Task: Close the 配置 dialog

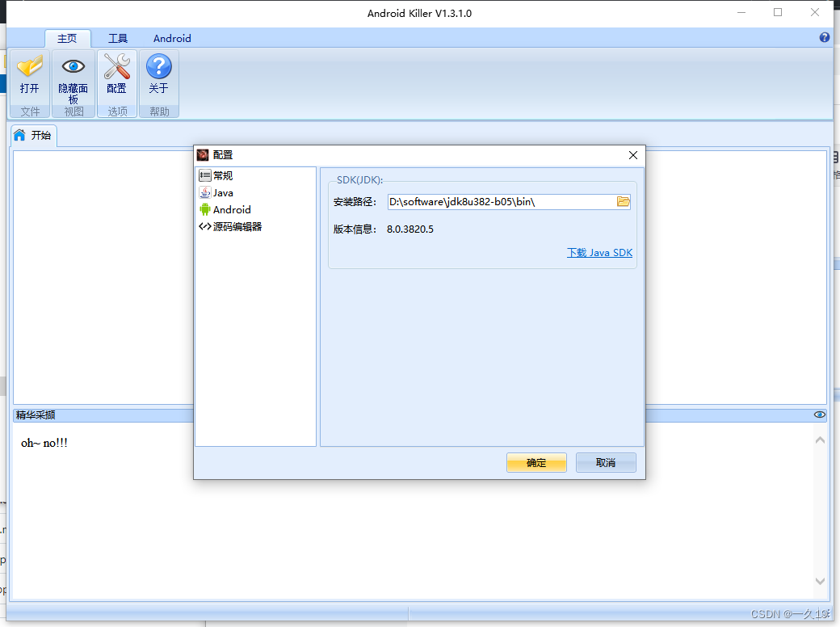Action: (x=633, y=155)
